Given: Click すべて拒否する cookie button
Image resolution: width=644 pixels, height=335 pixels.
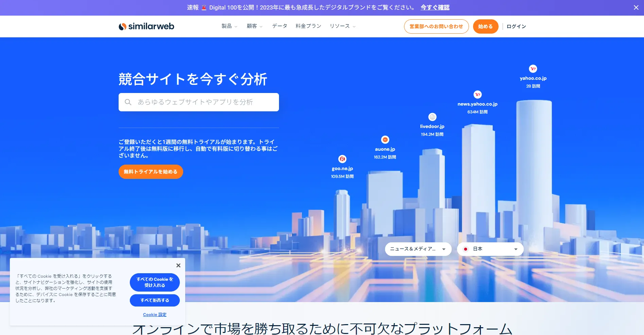Looking at the screenshot, I should [x=155, y=300].
